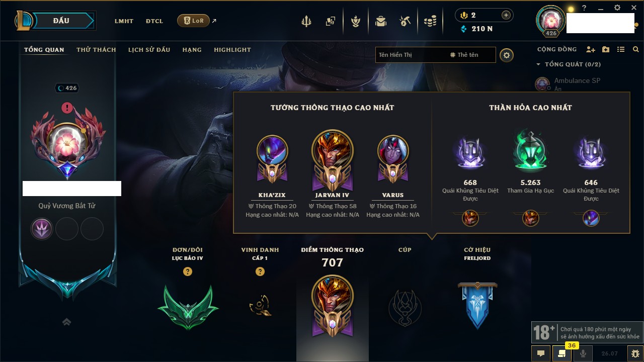Viewport: 644px width, 362px height.
Task: Open the Loot chest backpack icon
Action: (x=381, y=21)
